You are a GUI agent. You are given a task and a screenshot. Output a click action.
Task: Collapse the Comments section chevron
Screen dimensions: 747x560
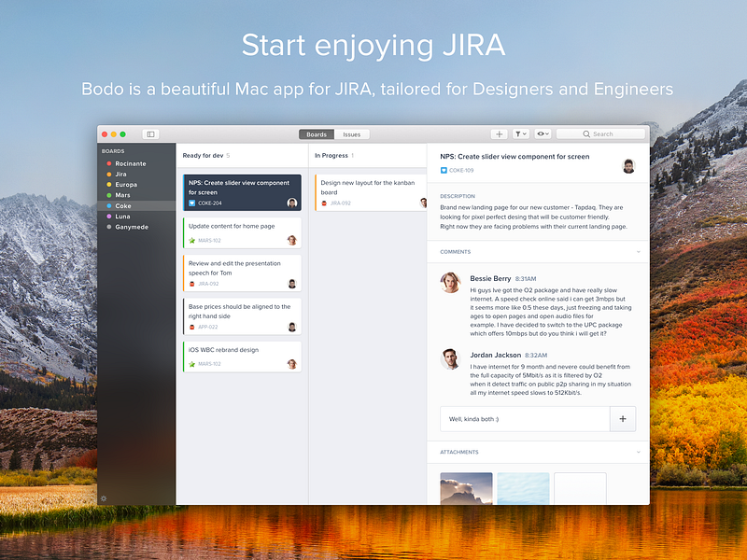click(639, 251)
